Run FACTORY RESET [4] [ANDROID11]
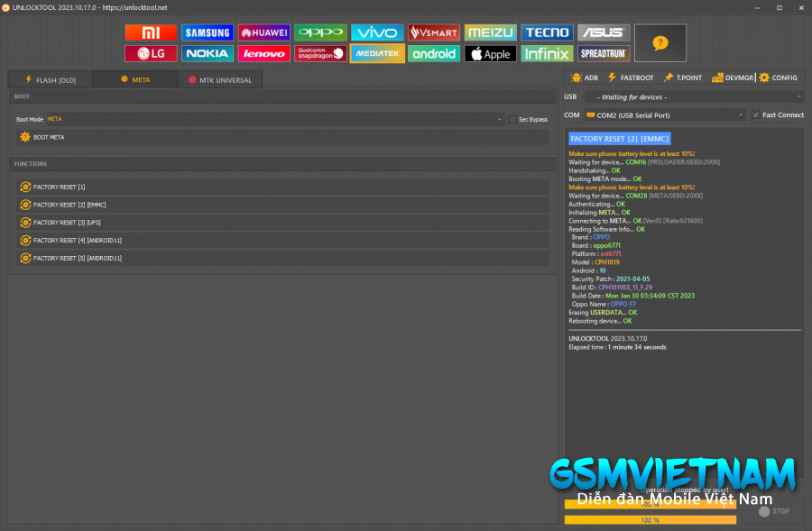This screenshot has width=812, height=531. coord(282,240)
